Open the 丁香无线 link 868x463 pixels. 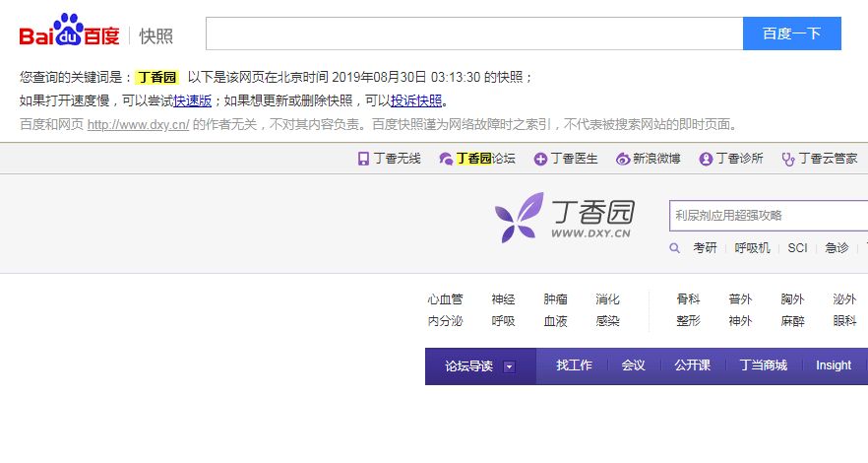click(x=397, y=159)
